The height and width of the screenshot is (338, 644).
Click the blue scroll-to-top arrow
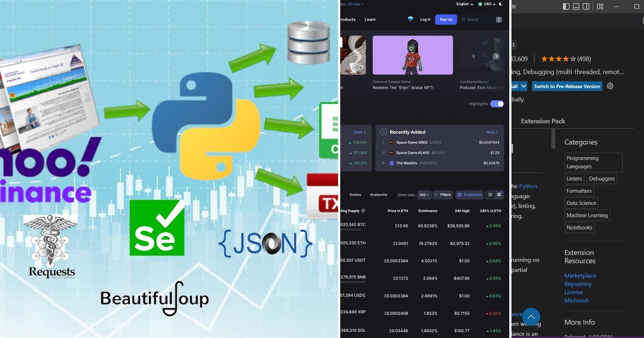point(531,317)
